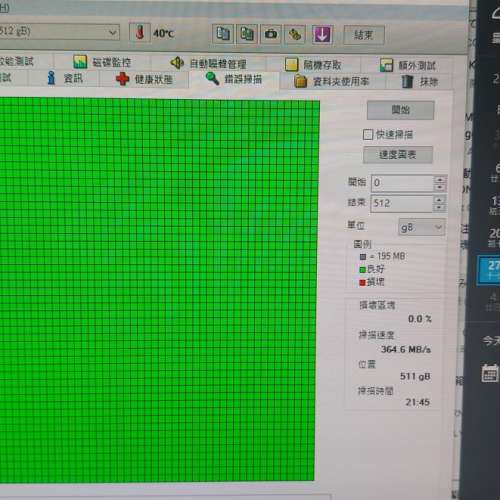Click the camera save screenshot icon
The width and height of the screenshot is (500, 500).
click(271, 34)
